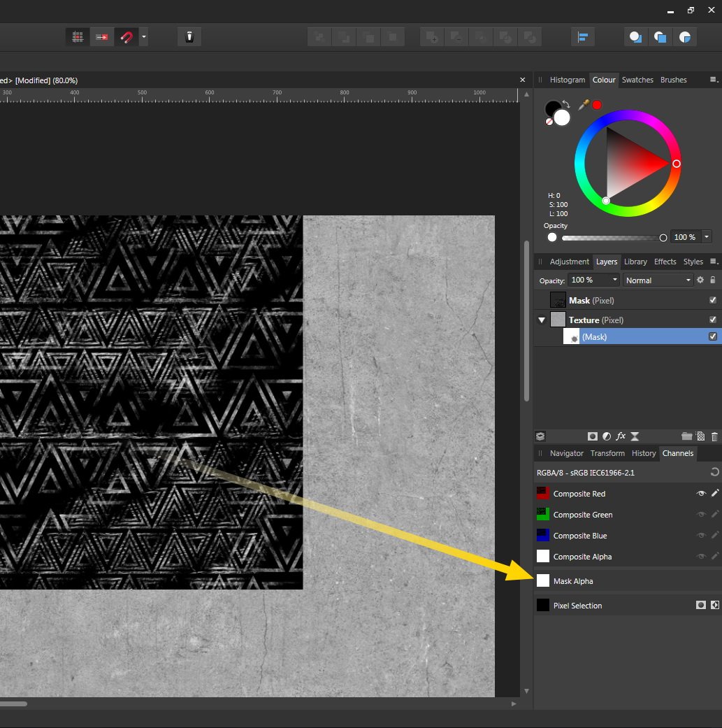Click the colour picker eyedropper icon
This screenshot has width=722, height=728.
[x=584, y=104]
